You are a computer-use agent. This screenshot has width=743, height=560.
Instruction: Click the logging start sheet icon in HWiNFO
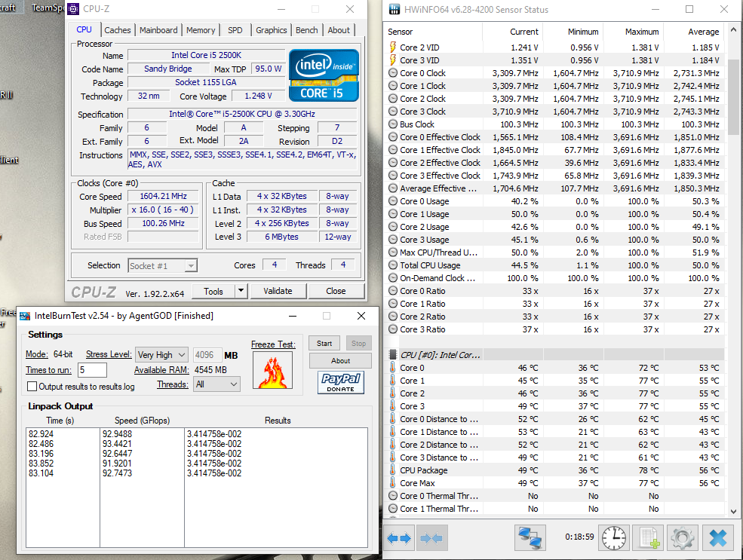(649, 537)
